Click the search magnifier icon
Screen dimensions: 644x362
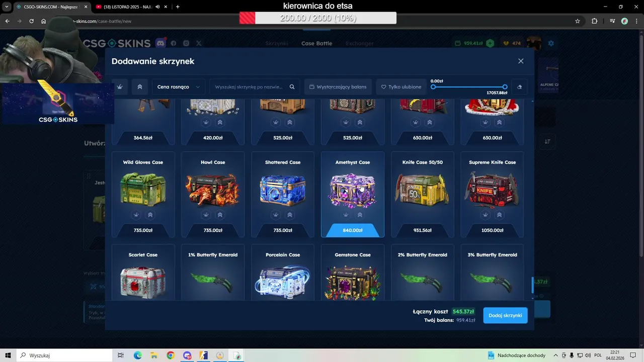pyautogui.click(x=292, y=87)
